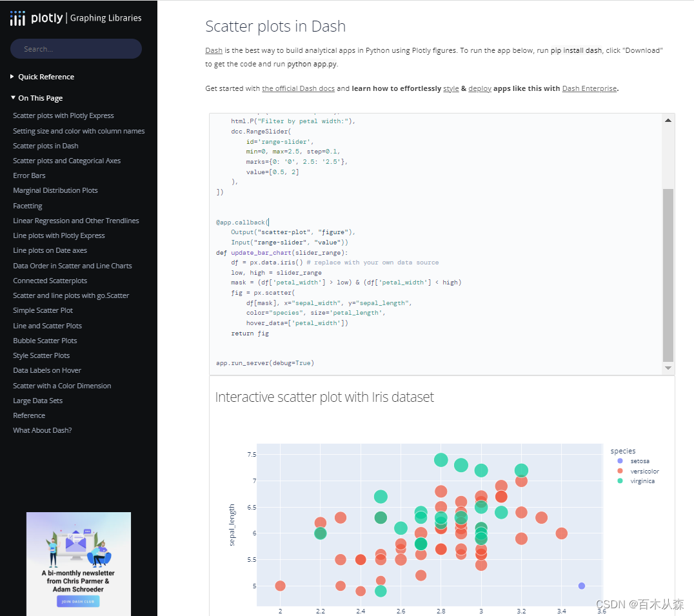This screenshot has width=694, height=616.
Task: Open Scatter with a Color Dimension
Action: coord(62,386)
